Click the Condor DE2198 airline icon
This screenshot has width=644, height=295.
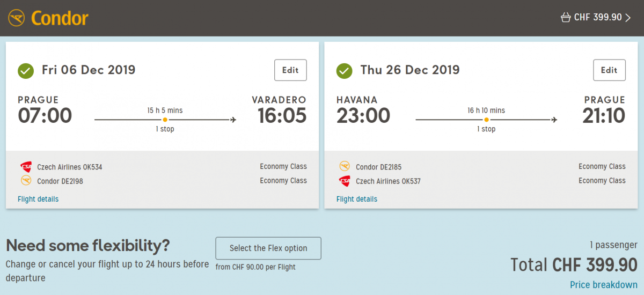click(x=26, y=181)
